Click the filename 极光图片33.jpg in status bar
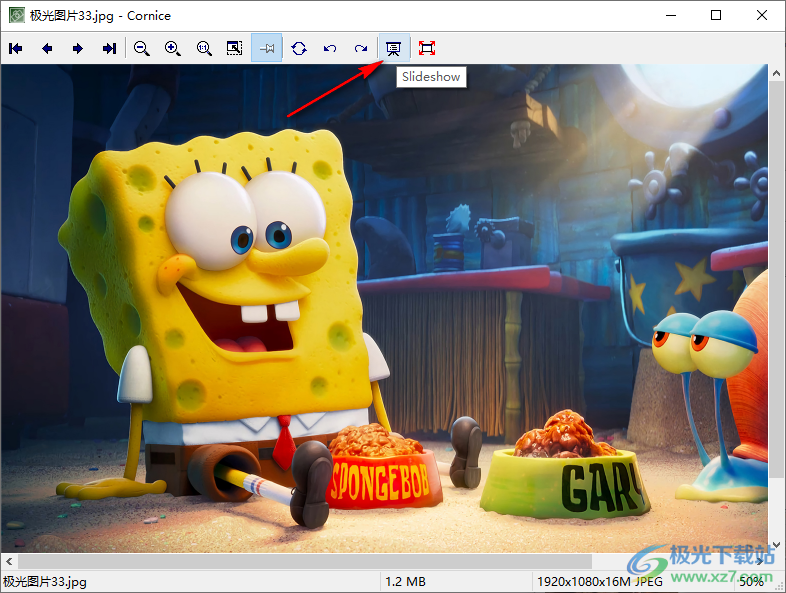The width and height of the screenshot is (786, 593). [x=45, y=581]
